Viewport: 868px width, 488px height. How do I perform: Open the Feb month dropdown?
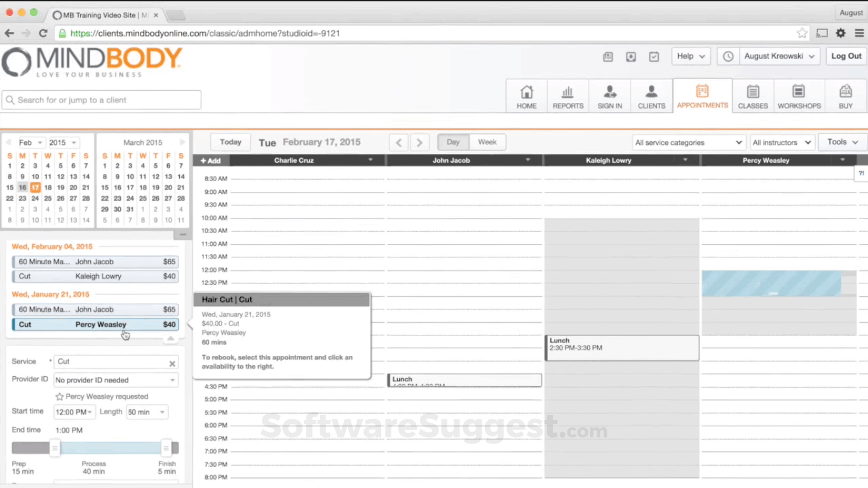click(x=30, y=142)
